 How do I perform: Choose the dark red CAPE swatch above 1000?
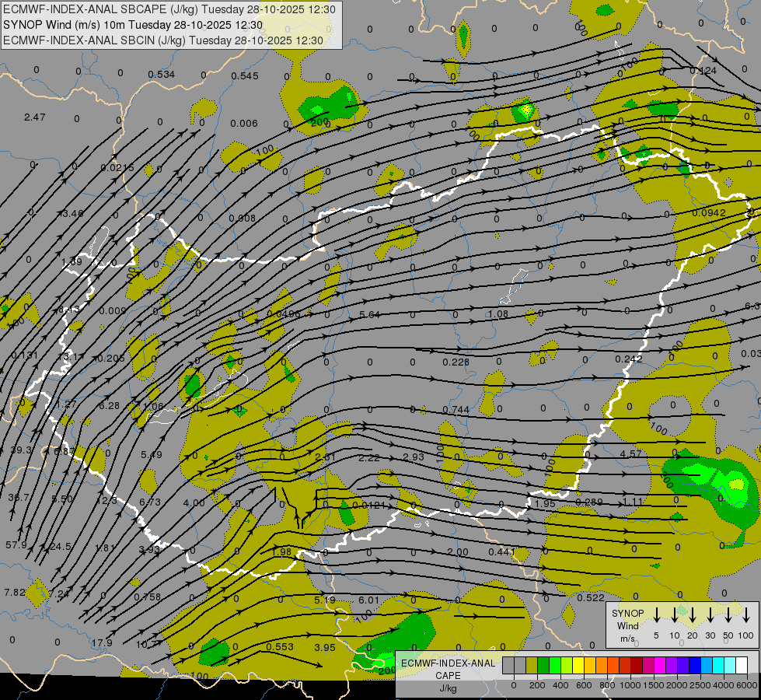(637, 665)
